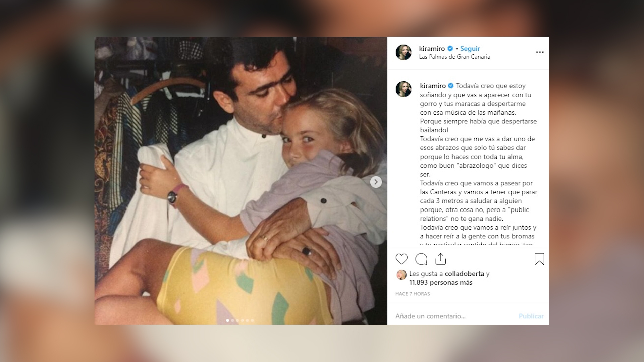Click the kiramiro avatar beside the caption
Viewport: 644px width, 362px height.
[404, 89]
